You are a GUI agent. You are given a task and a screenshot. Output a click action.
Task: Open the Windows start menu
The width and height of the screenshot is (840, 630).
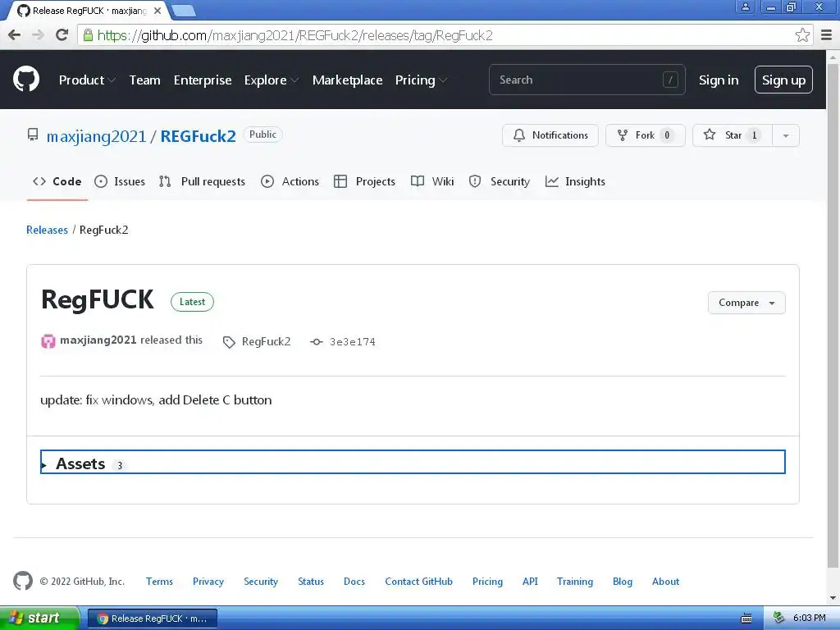39,619
